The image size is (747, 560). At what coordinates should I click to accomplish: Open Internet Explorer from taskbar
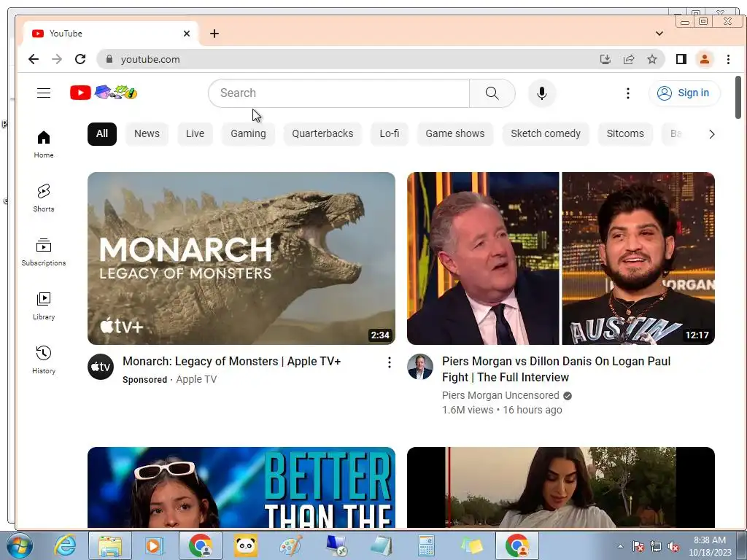[65, 545]
